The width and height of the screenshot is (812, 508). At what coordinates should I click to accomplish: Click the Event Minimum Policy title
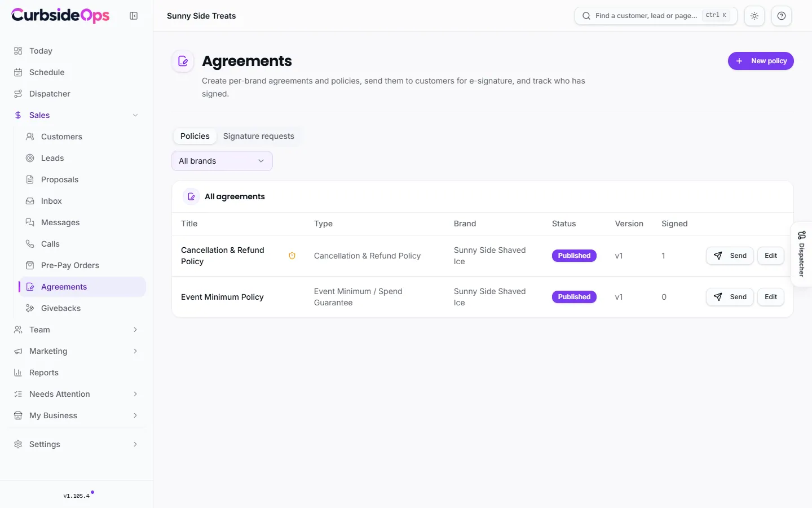[222, 297]
